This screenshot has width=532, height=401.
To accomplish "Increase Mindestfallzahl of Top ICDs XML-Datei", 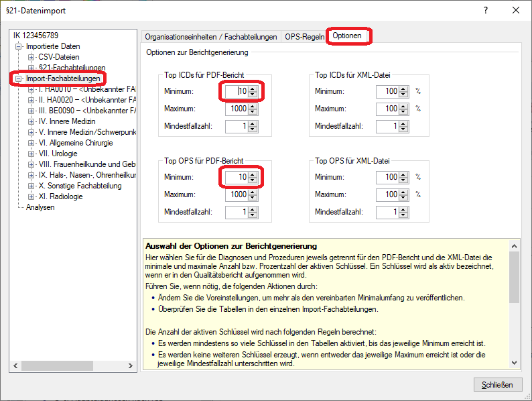I will coord(403,123).
